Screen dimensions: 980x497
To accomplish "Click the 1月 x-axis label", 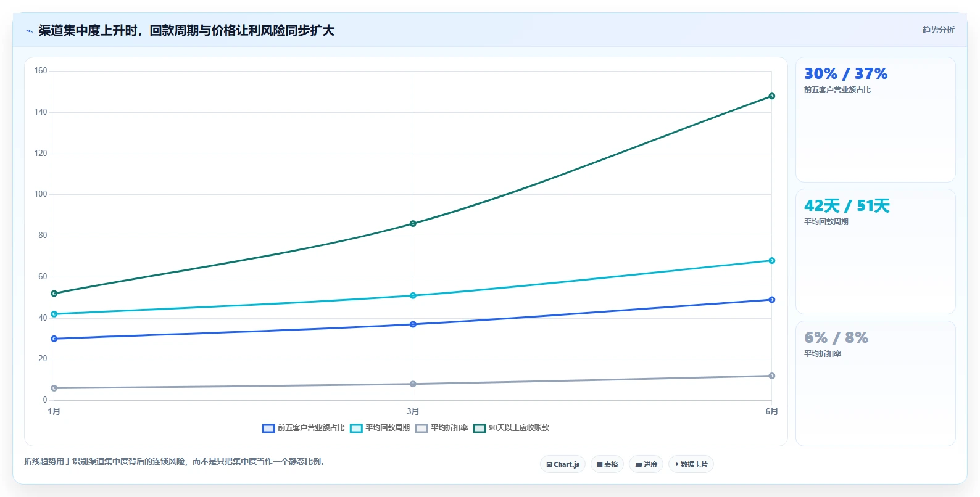I will tap(54, 411).
